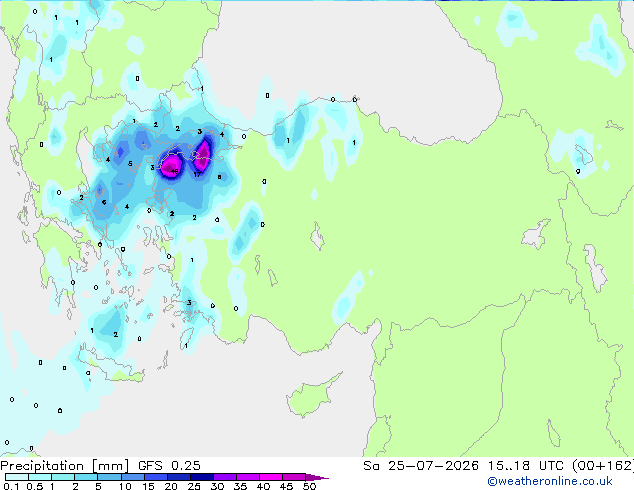634x490 pixels.
Task: Click the legend label '20'
Action: [171, 486]
